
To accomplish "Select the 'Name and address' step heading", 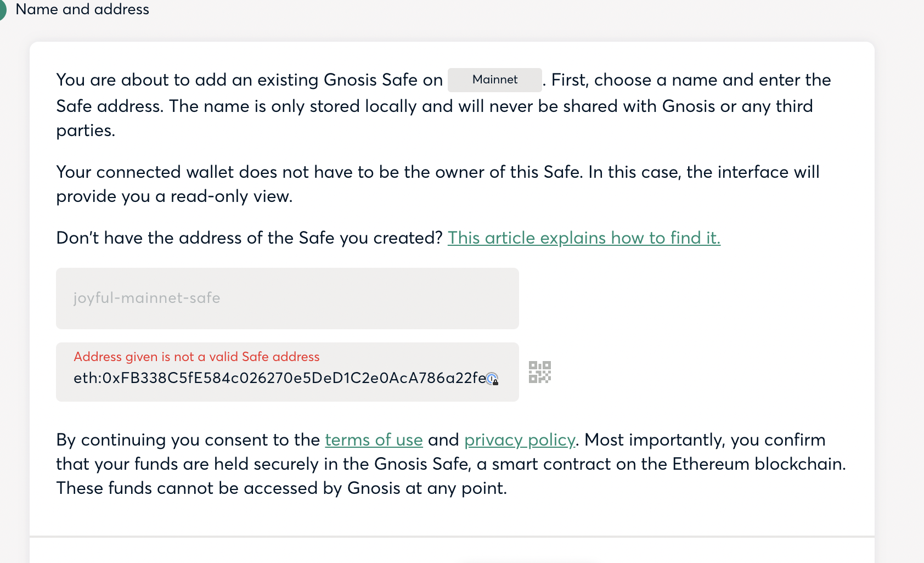I will [82, 9].
